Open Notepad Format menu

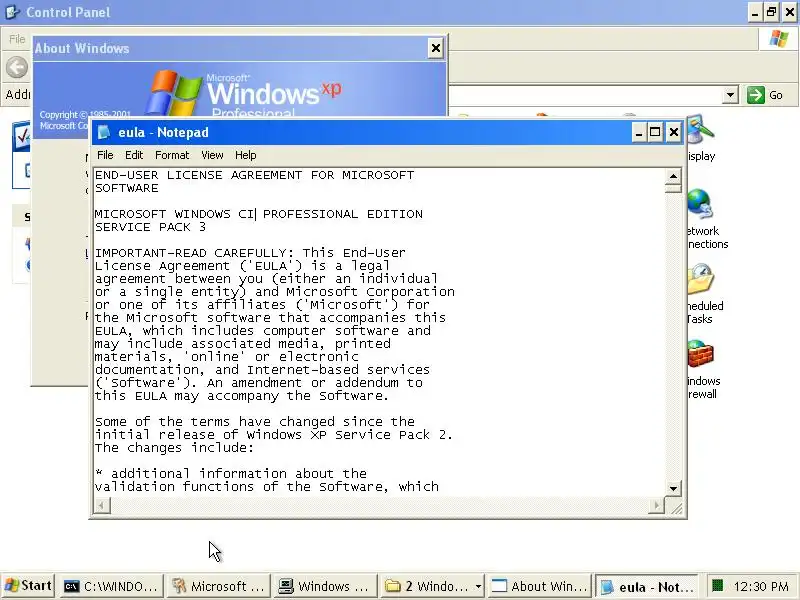172,155
